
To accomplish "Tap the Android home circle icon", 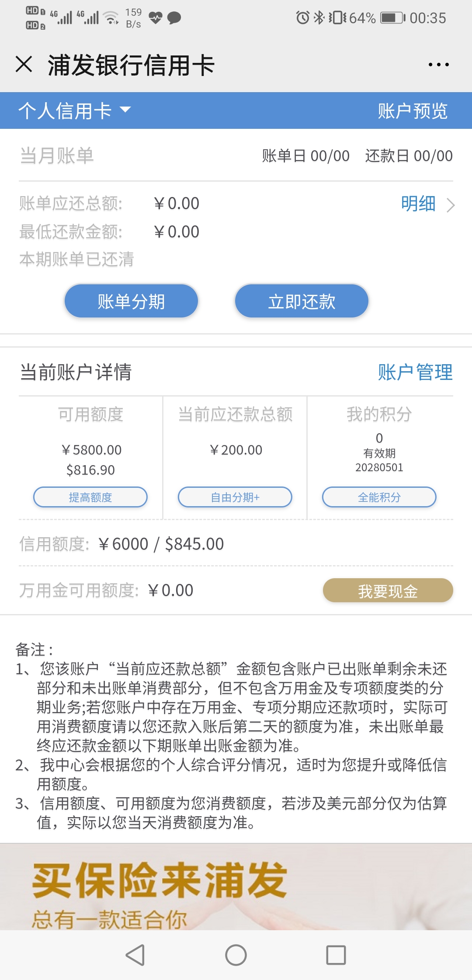I will tap(236, 955).
